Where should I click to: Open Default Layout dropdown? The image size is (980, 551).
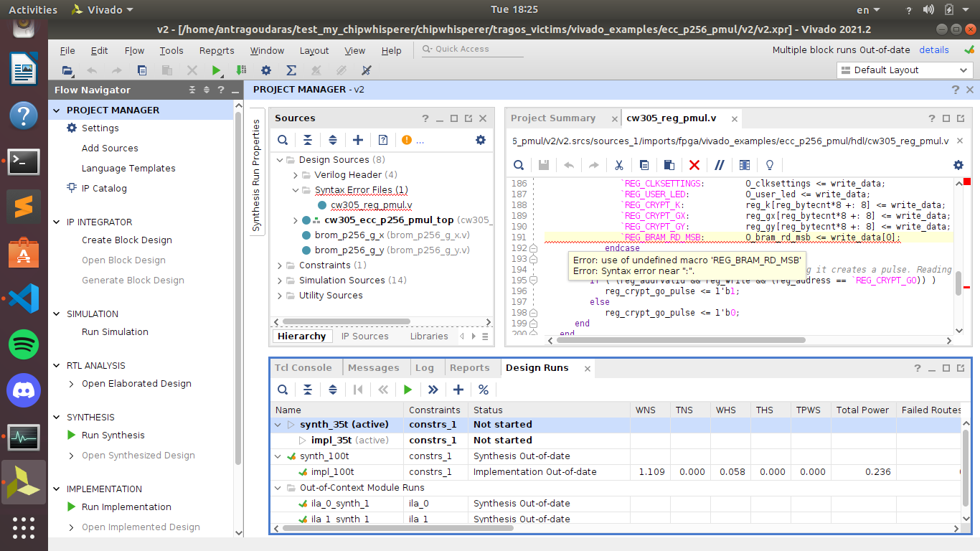(x=905, y=70)
